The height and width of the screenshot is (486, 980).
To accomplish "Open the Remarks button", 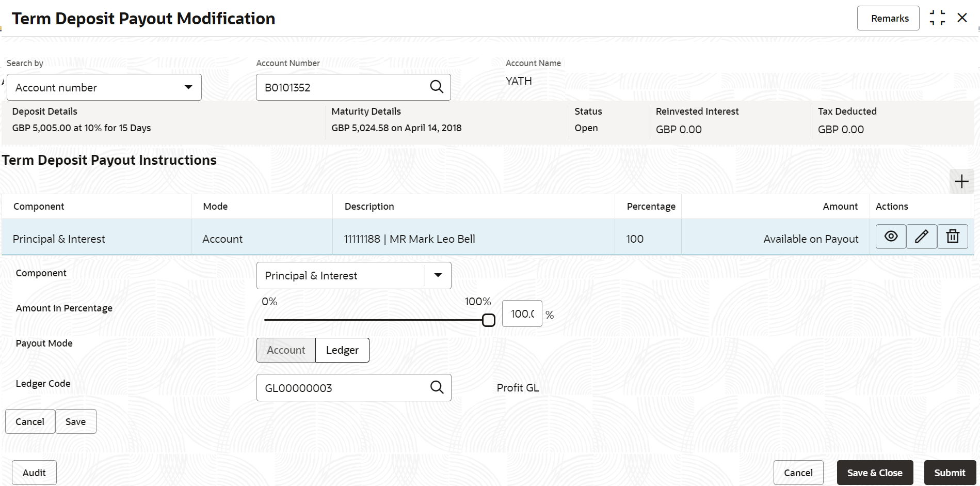I will point(888,18).
